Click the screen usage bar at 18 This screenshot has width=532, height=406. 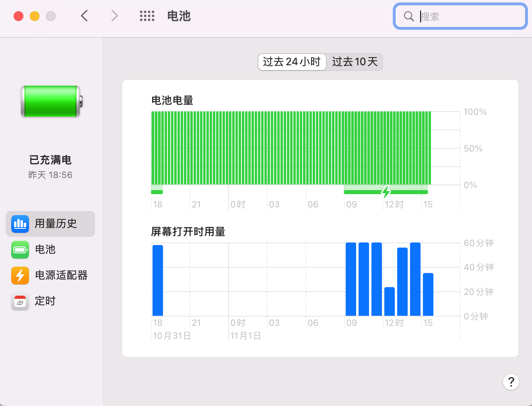158,280
